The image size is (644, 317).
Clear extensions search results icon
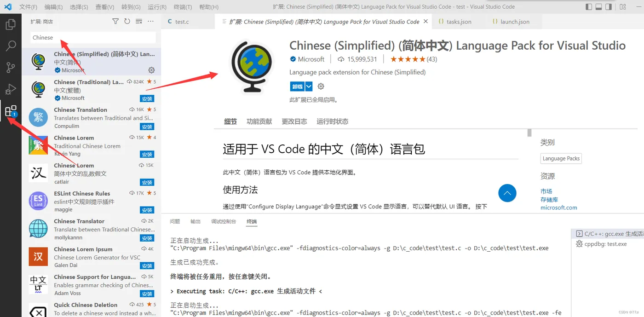(x=139, y=21)
